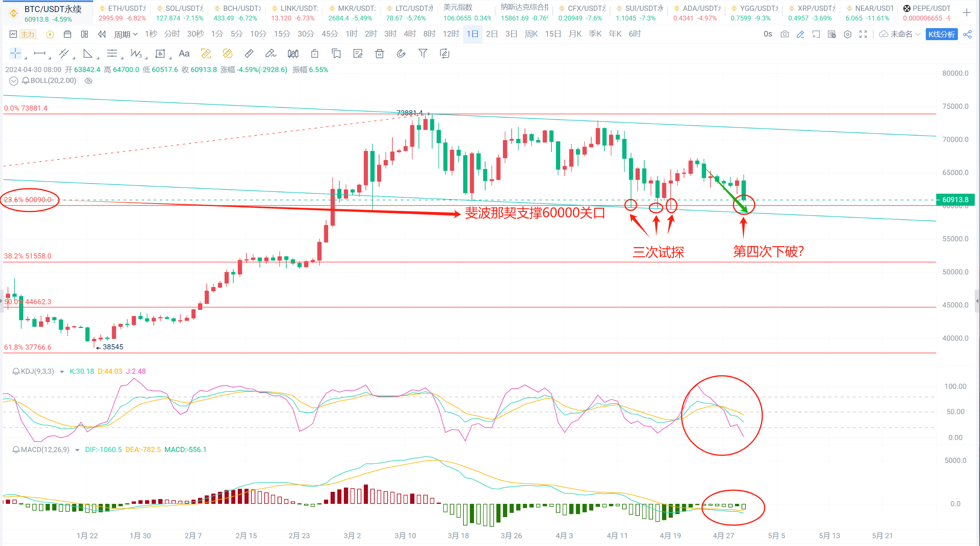Screen dimensions: 980x546
Task: Click the K线分析 button
Action: [x=941, y=34]
